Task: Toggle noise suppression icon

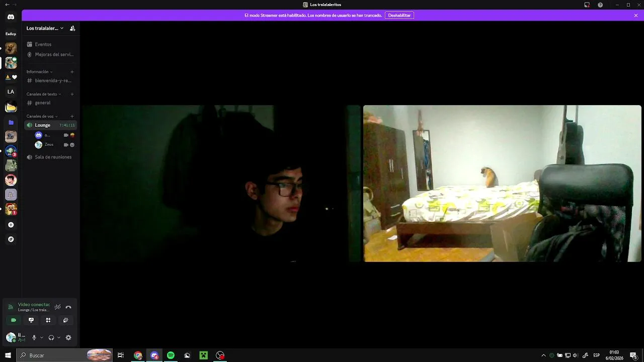Action: pos(57,307)
